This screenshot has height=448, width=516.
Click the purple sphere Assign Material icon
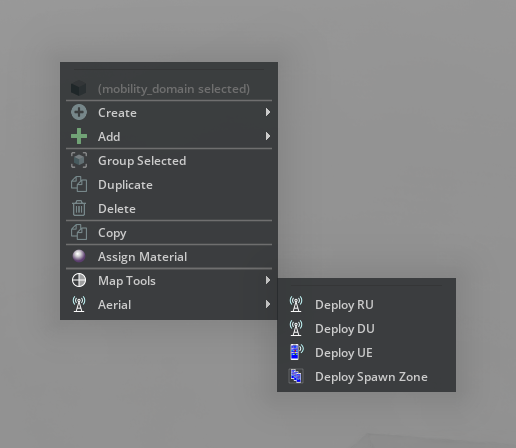point(79,256)
